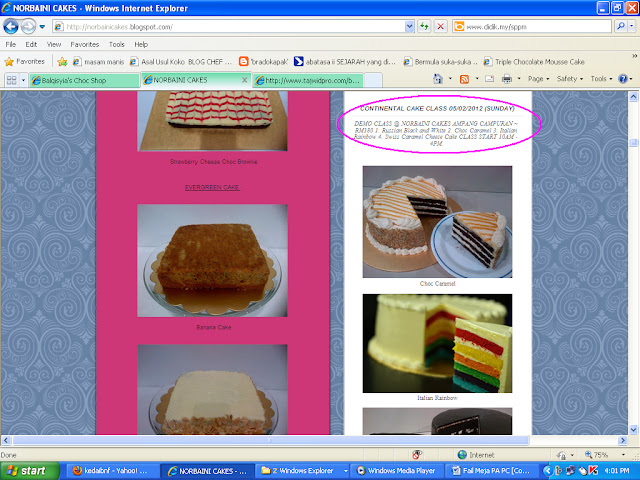Switch to Windows Media Player in the taskbar

[x=397, y=471]
